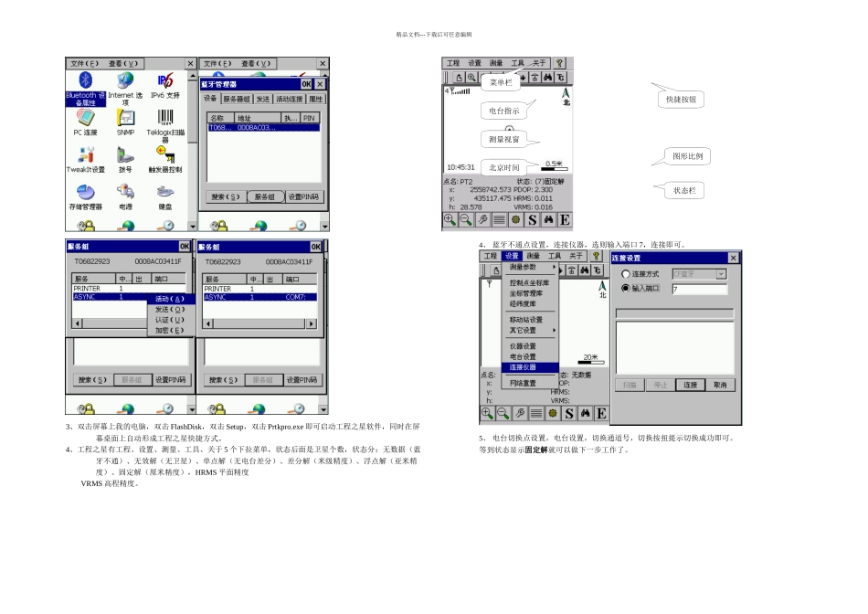Click the scroll-down arrow in the control panel window
This screenshot has width=868, height=614.
(x=193, y=226)
